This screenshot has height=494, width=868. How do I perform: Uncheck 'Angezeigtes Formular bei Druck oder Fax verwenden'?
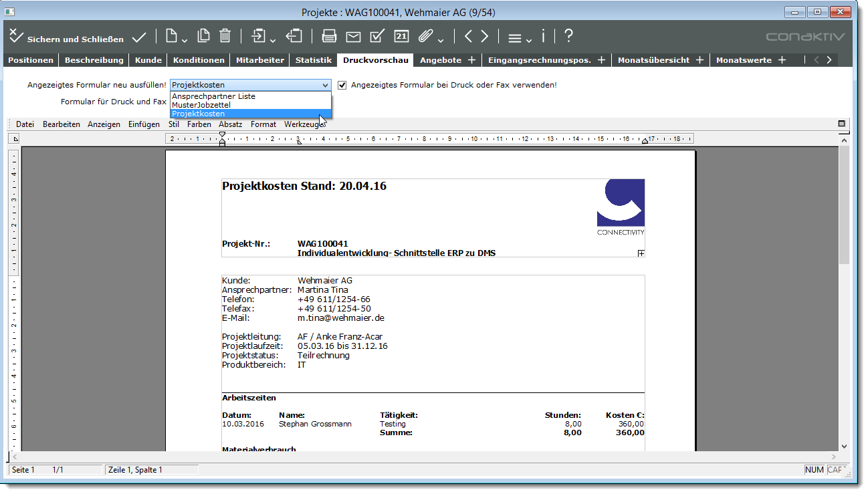[x=342, y=85]
